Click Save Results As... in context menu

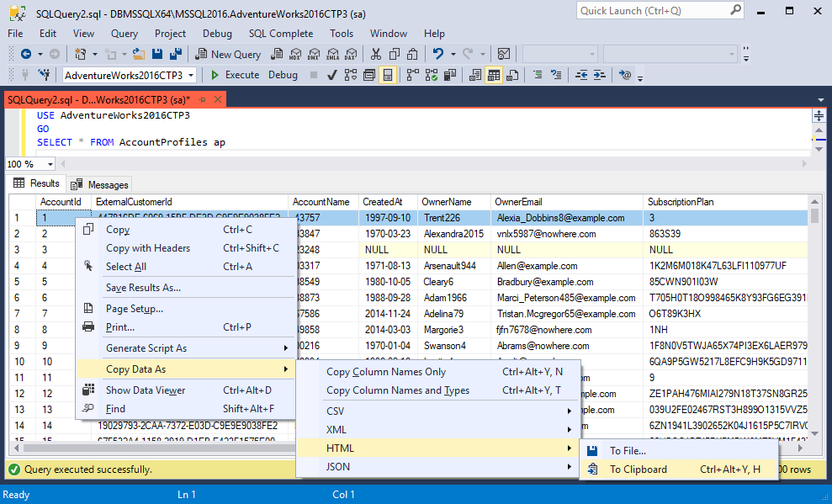[186, 288]
